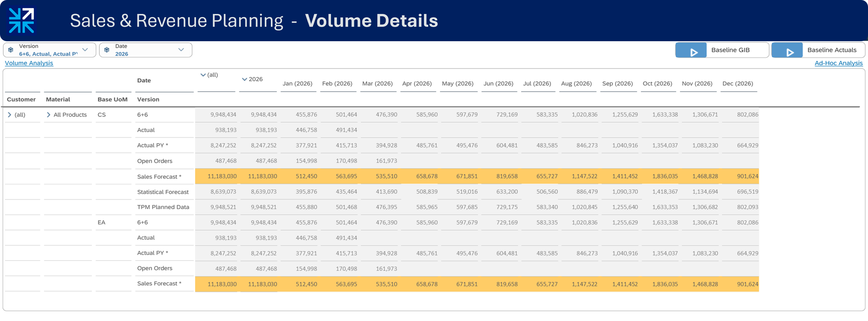Select the EA Base UoM cell
868x321 pixels.
[102, 222]
